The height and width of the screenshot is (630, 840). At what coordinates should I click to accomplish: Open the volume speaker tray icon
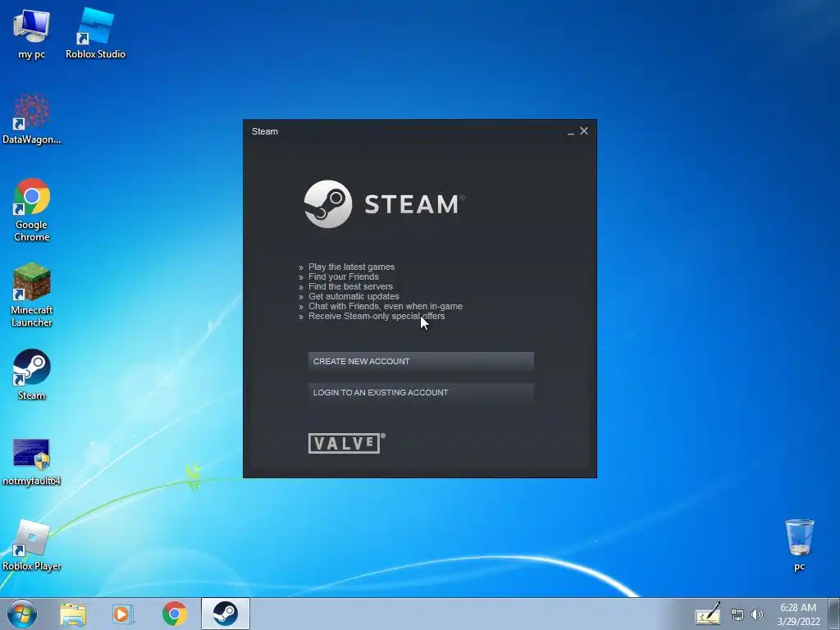[x=757, y=614]
